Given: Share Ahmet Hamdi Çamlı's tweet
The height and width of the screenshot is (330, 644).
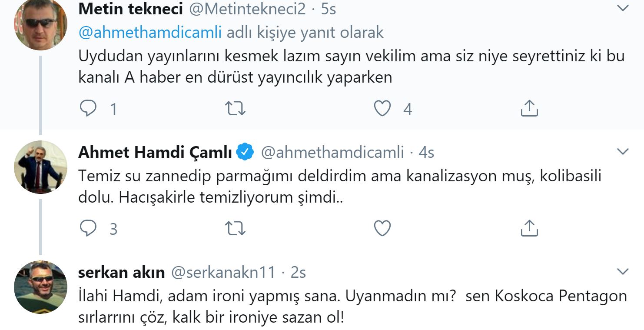Looking at the screenshot, I should pyautogui.click(x=529, y=228).
